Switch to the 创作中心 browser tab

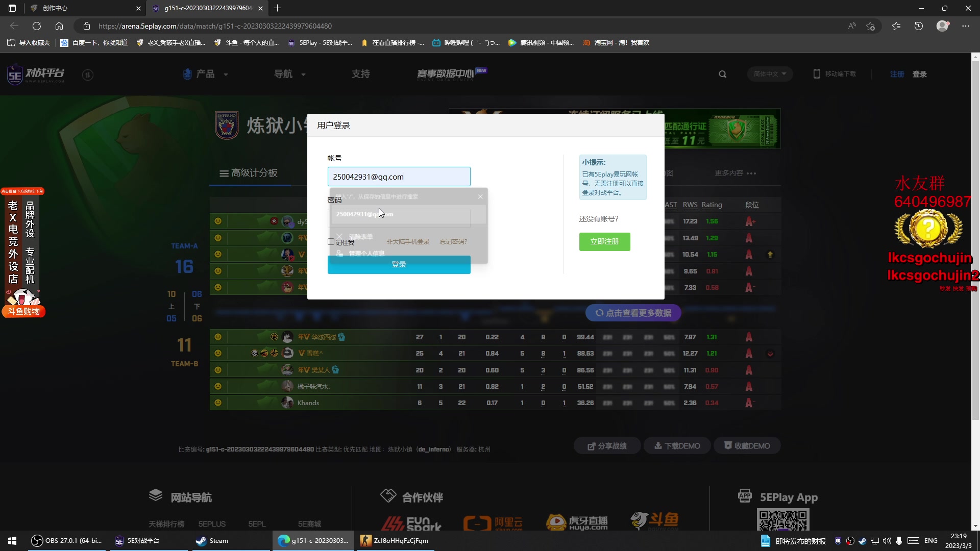coord(86,8)
